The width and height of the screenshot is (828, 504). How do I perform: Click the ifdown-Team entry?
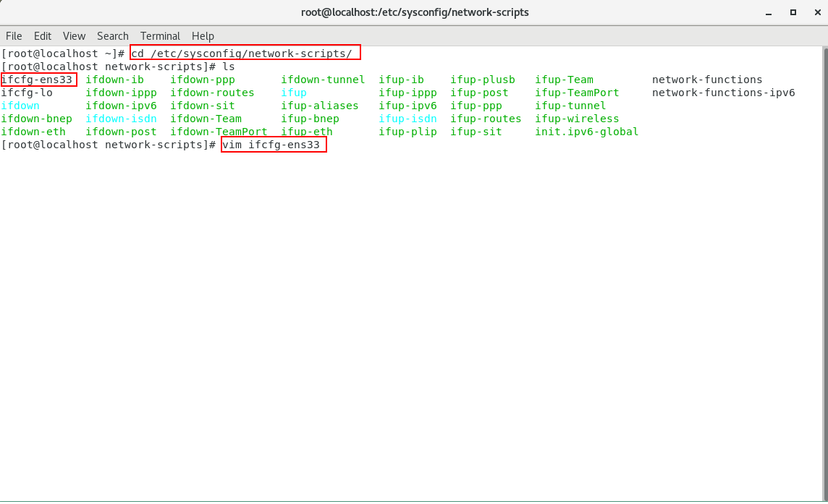(206, 119)
